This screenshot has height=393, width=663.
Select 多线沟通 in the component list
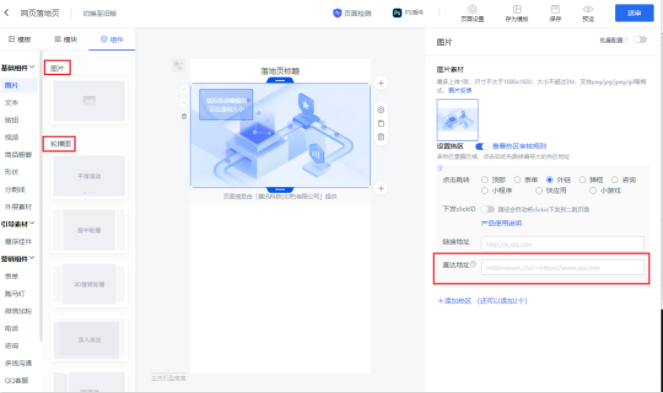[18, 363]
